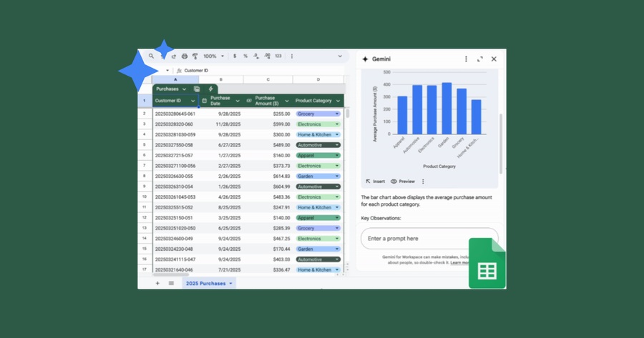
Task: Click the Gemini sparkle icon in panel header
Action: [x=365, y=59]
